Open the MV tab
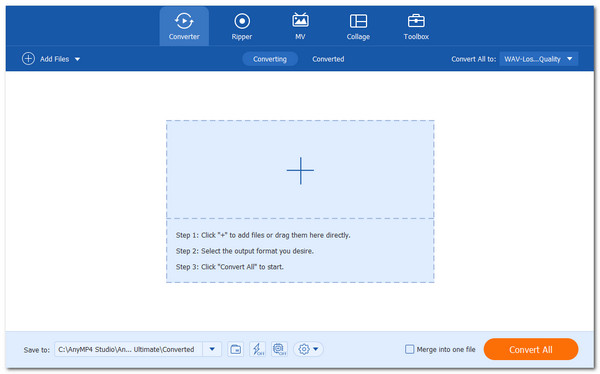 tap(300, 26)
